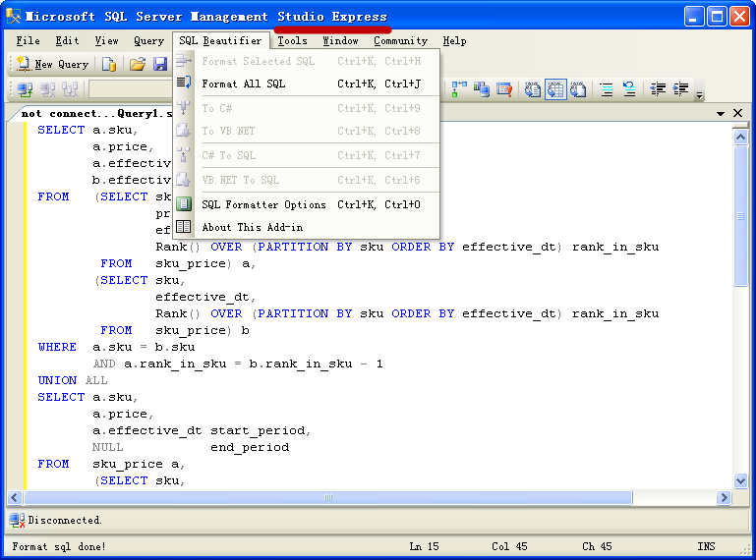The image size is (756, 560).
Task: Open the active files dropdown arrow
Action: (x=721, y=114)
